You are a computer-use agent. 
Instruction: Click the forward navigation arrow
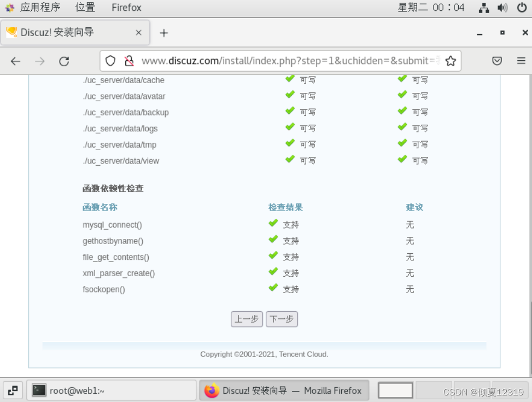40,61
